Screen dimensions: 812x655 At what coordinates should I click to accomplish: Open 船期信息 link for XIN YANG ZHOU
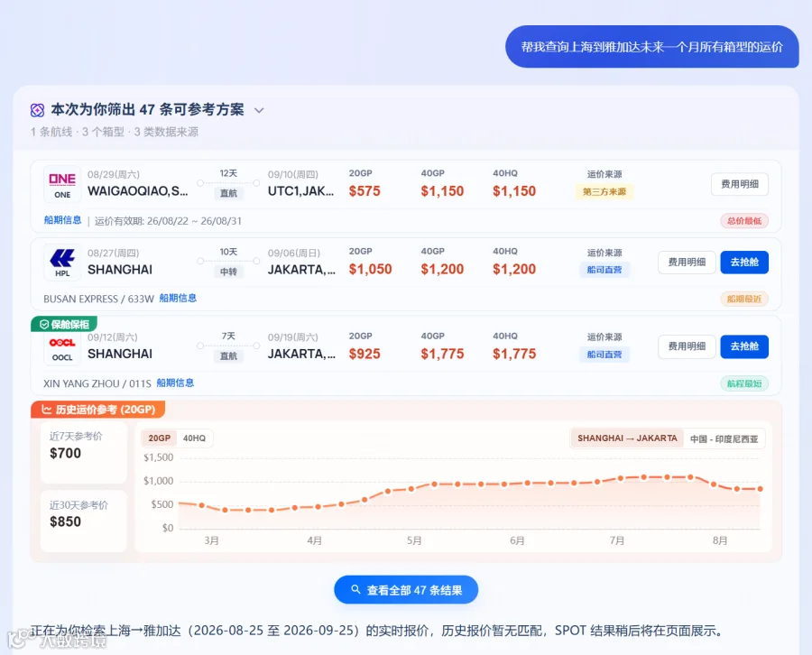coord(175,383)
